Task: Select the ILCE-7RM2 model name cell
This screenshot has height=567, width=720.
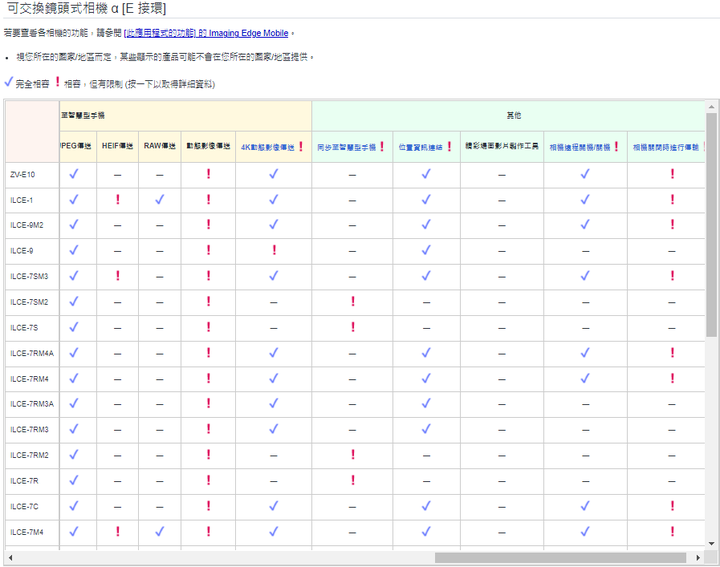Action: [32, 456]
